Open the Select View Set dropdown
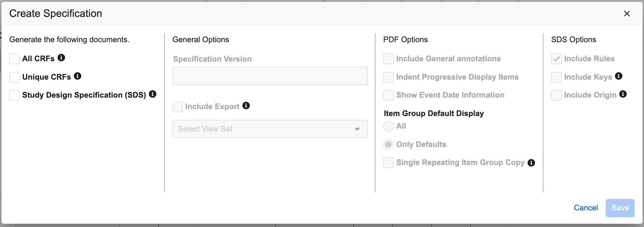Image resolution: width=644 pixels, height=227 pixels. point(270,129)
